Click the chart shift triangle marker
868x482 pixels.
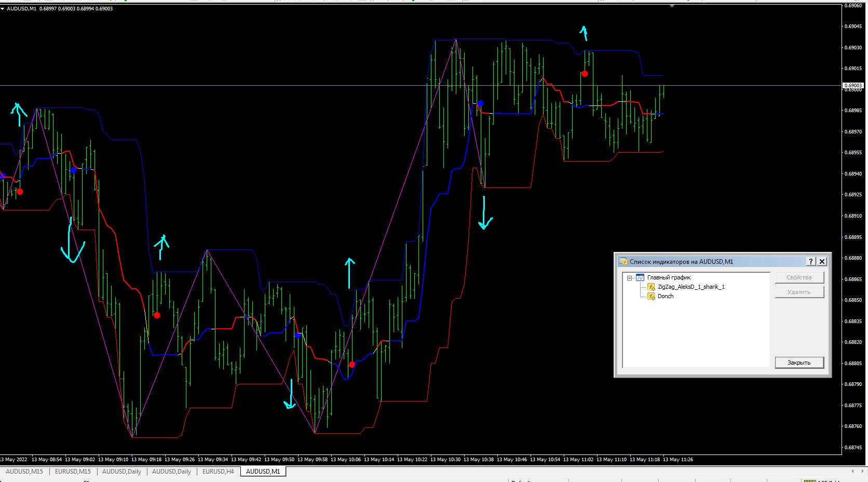(x=672, y=6)
